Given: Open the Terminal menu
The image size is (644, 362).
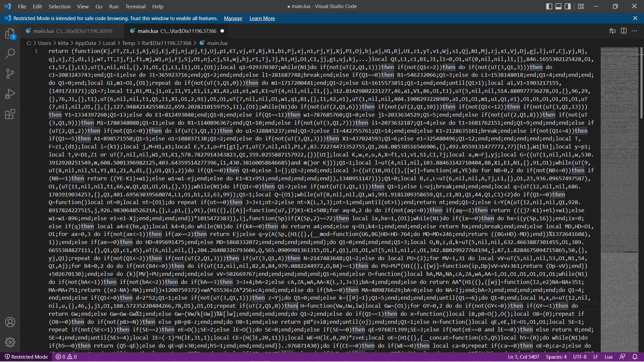Looking at the screenshot, I should [x=135, y=6].
